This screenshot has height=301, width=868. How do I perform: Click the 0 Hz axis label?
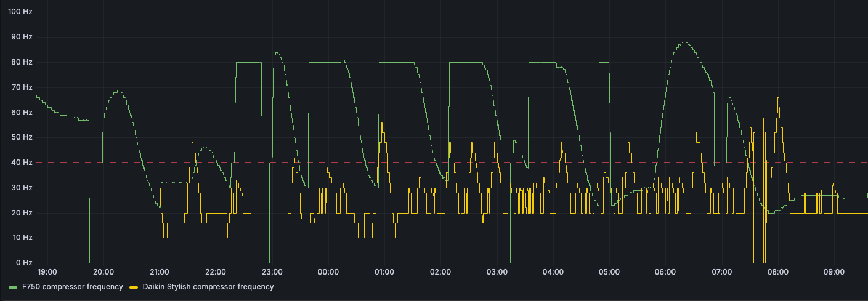[24, 263]
